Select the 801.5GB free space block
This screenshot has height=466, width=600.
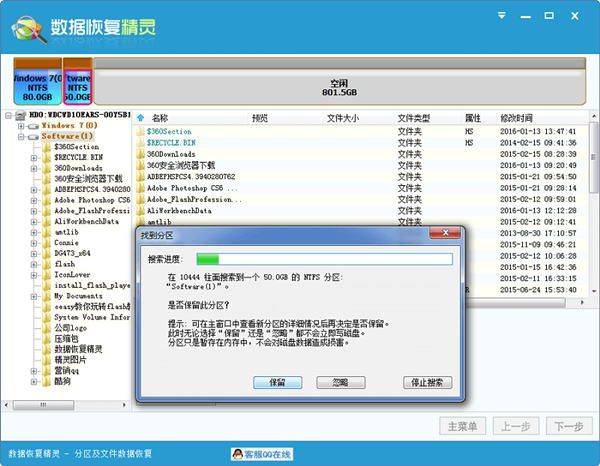(x=339, y=87)
